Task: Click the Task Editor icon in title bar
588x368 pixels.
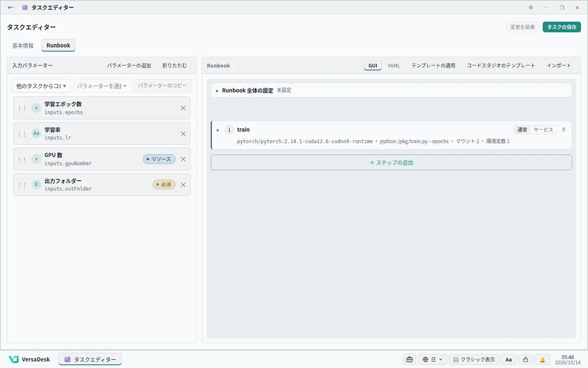Action: point(25,7)
